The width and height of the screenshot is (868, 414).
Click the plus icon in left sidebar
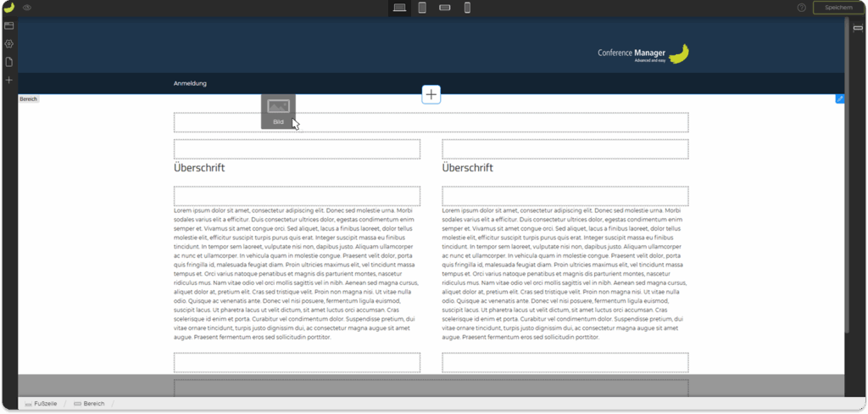pyautogui.click(x=8, y=80)
